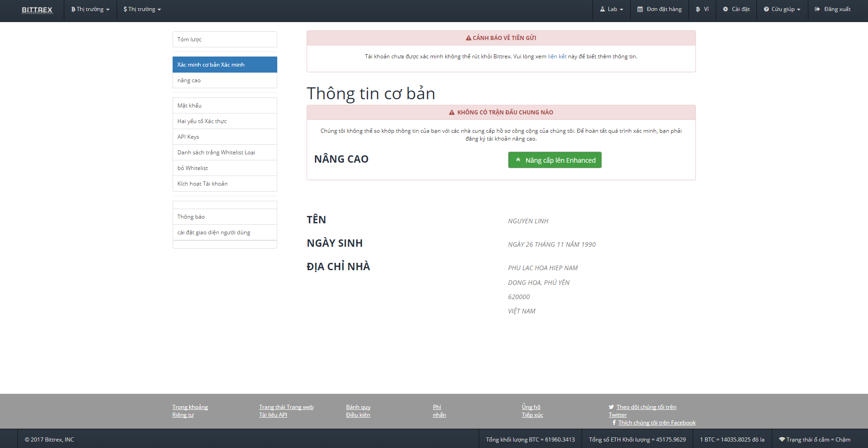Click the warning triangle in Không có trận đấu
Screen dimensions: 868x448
(452, 113)
